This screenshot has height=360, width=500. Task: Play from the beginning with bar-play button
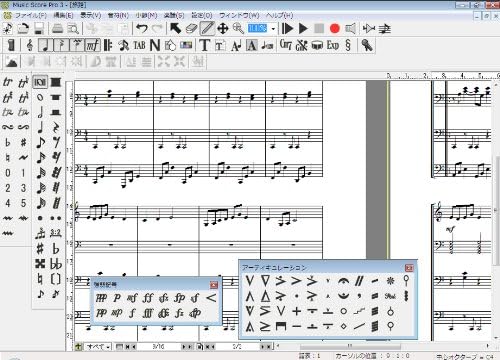coord(287,29)
